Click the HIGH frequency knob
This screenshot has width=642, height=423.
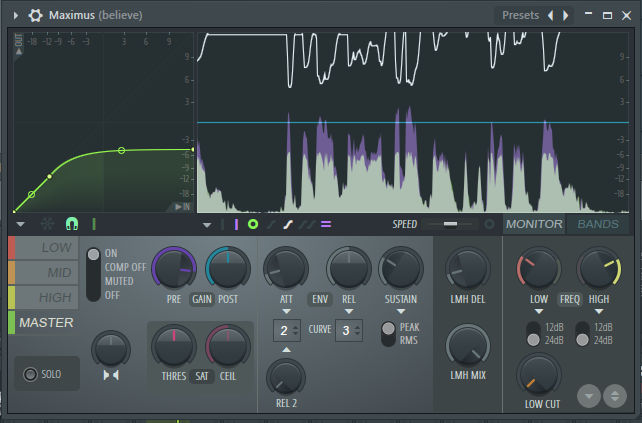pos(599,268)
